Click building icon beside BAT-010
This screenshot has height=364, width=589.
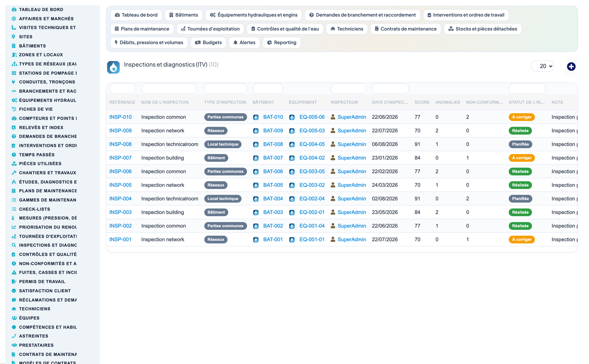click(x=256, y=117)
